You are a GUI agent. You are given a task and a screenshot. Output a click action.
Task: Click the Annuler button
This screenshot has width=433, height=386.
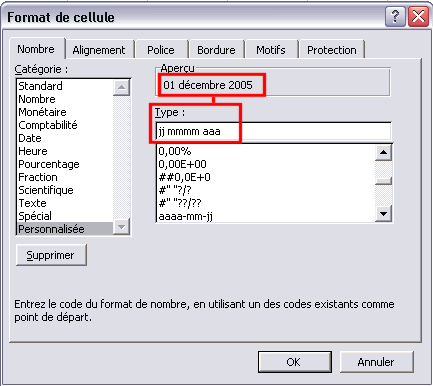376,362
